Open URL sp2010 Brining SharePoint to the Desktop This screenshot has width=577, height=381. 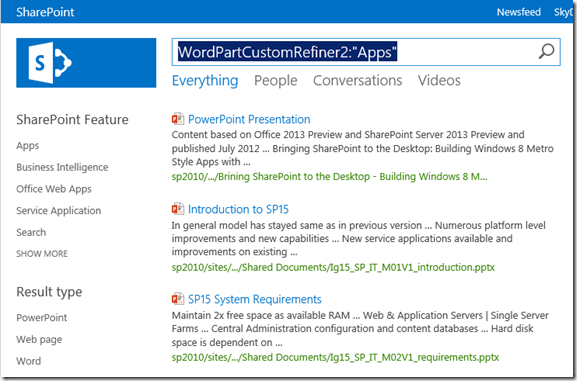[329, 177]
